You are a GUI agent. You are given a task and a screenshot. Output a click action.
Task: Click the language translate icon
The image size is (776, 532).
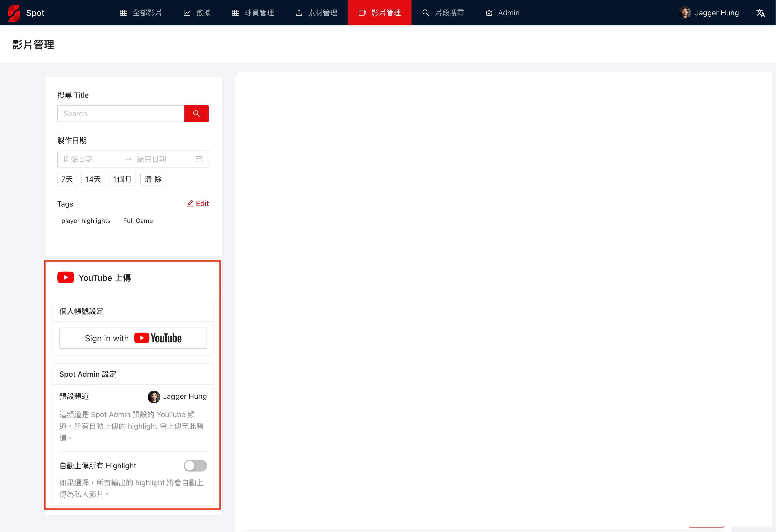click(x=760, y=13)
